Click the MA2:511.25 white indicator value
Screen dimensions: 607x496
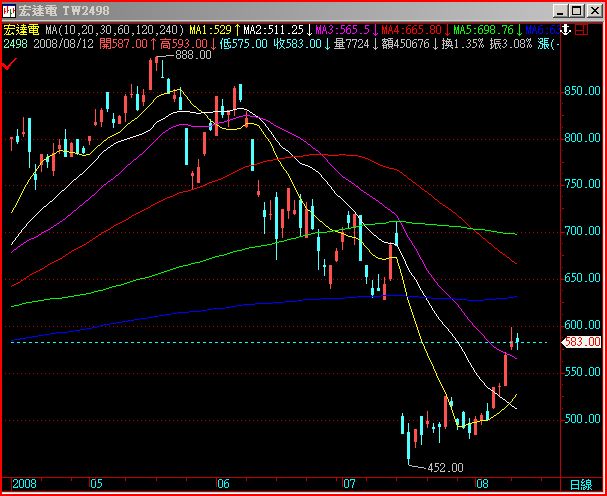tap(273, 30)
